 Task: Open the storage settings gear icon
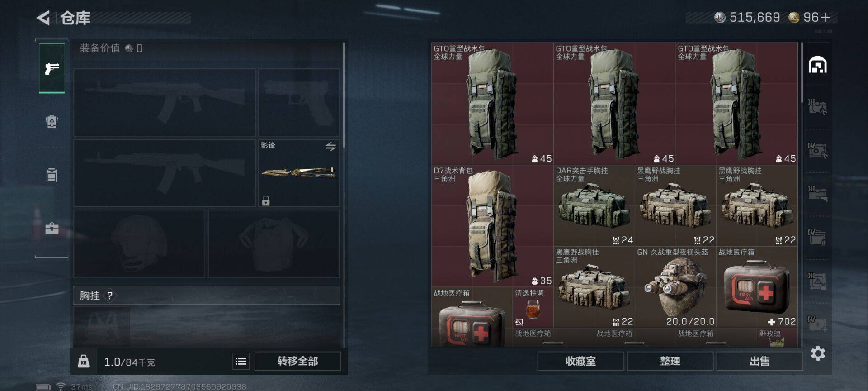(x=818, y=353)
